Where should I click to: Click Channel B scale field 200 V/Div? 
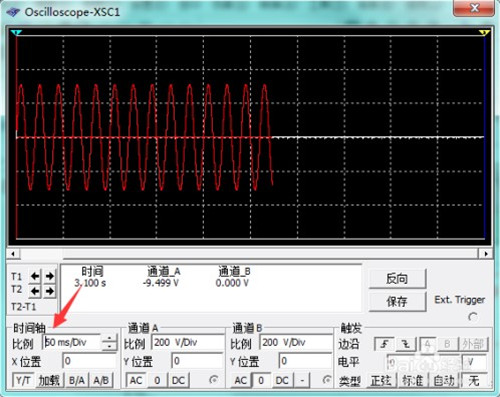296,342
